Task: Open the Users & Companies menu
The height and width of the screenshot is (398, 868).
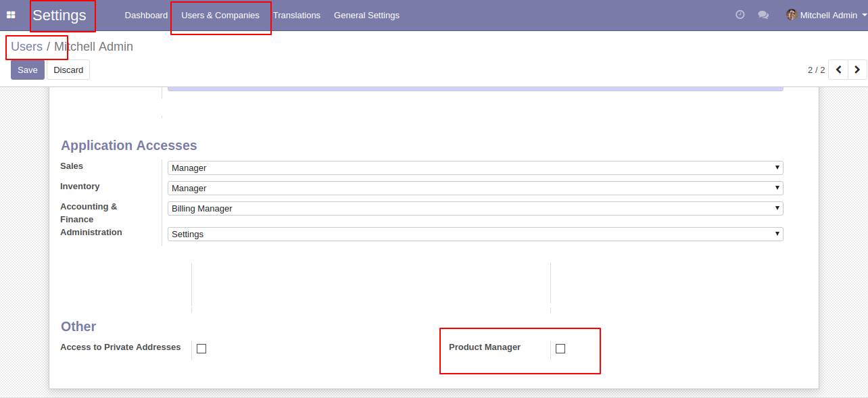Action: tap(220, 15)
